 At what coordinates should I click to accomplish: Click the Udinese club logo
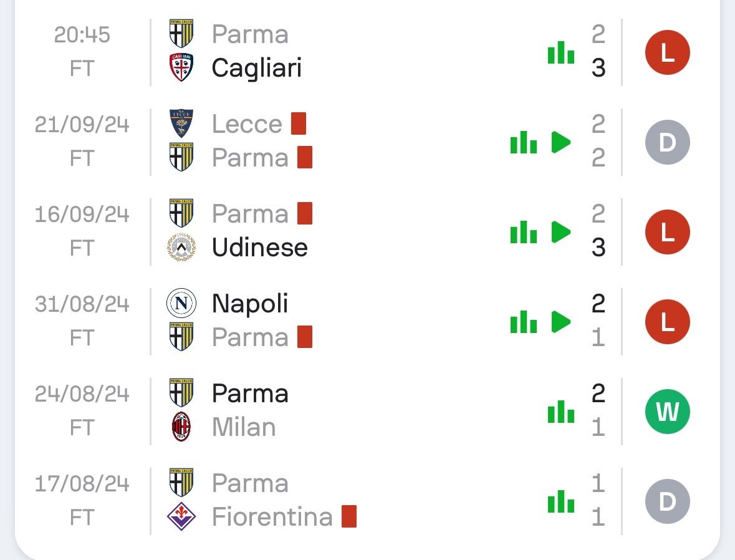point(181,248)
